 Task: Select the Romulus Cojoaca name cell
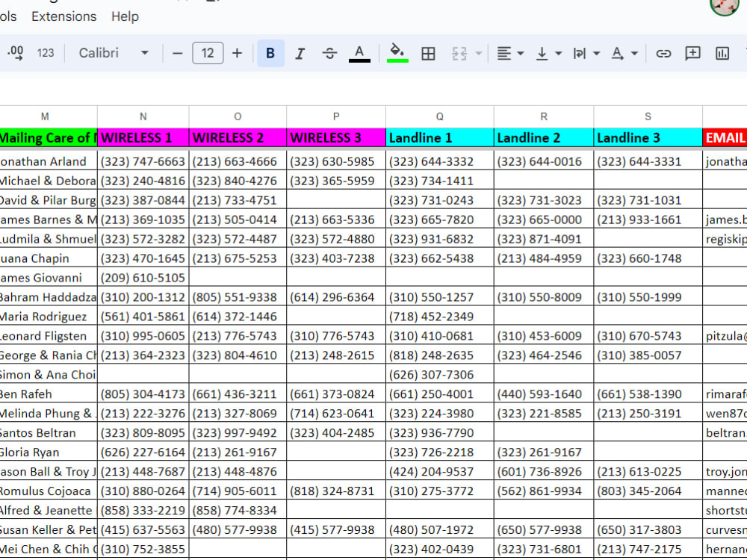(x=48, y=491)
